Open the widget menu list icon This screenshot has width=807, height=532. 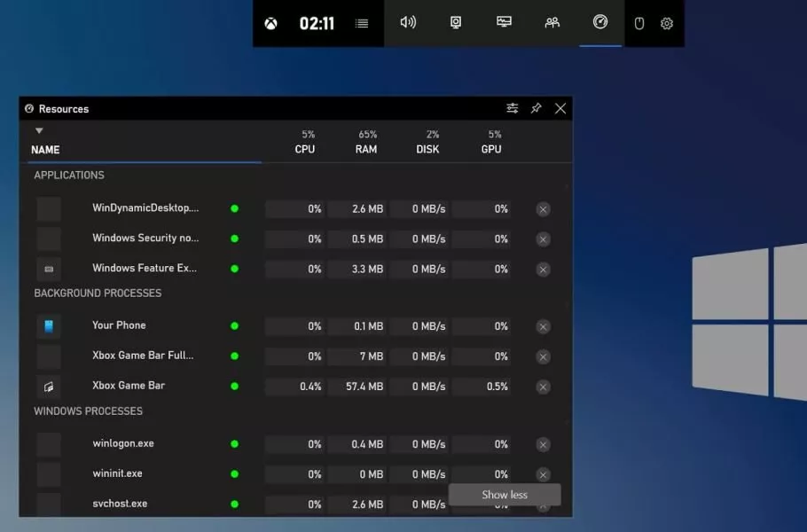click(362, 23)
